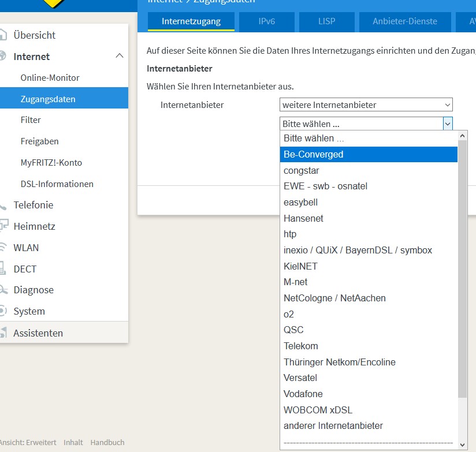Viewport: 476px width, 452px height.
Task: Select 'NetCologne / NetAachen' option
Action: (x=369, y=298)
